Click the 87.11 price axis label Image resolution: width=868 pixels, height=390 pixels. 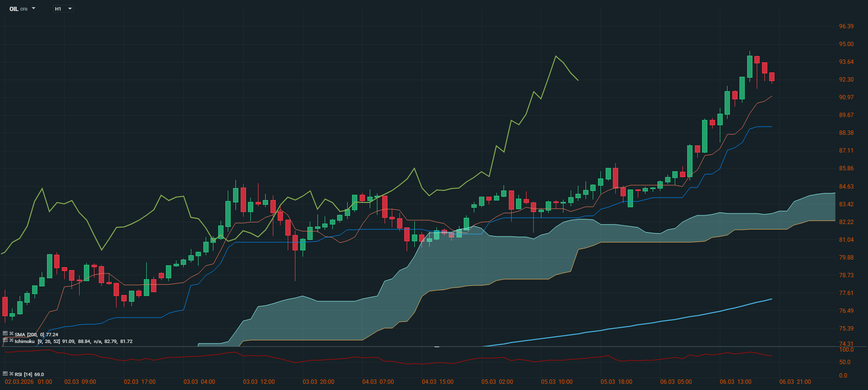(x=846, y=151)
